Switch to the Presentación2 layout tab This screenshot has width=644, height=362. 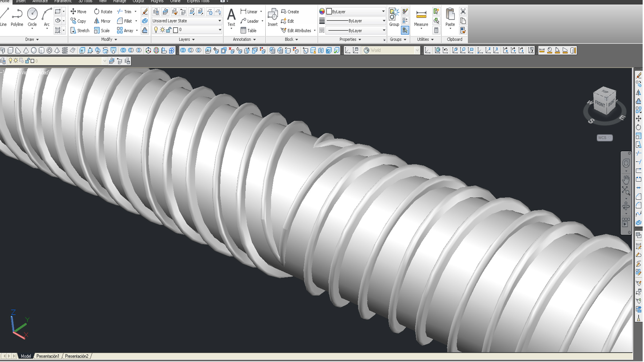point(76,356)
